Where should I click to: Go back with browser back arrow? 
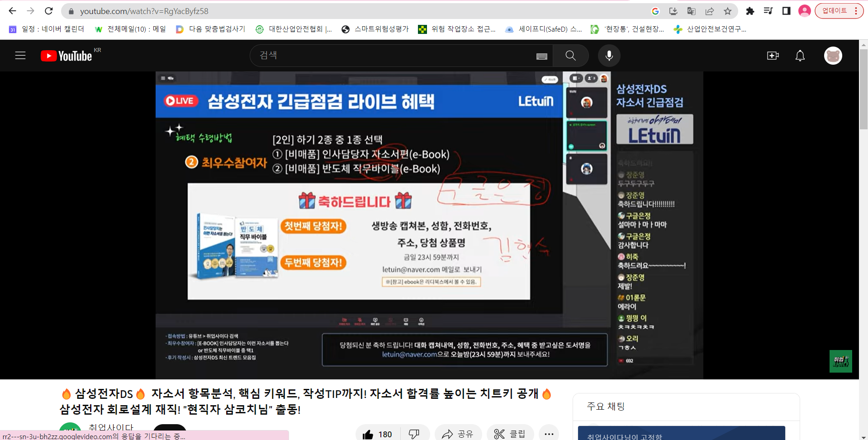[12, 11]
